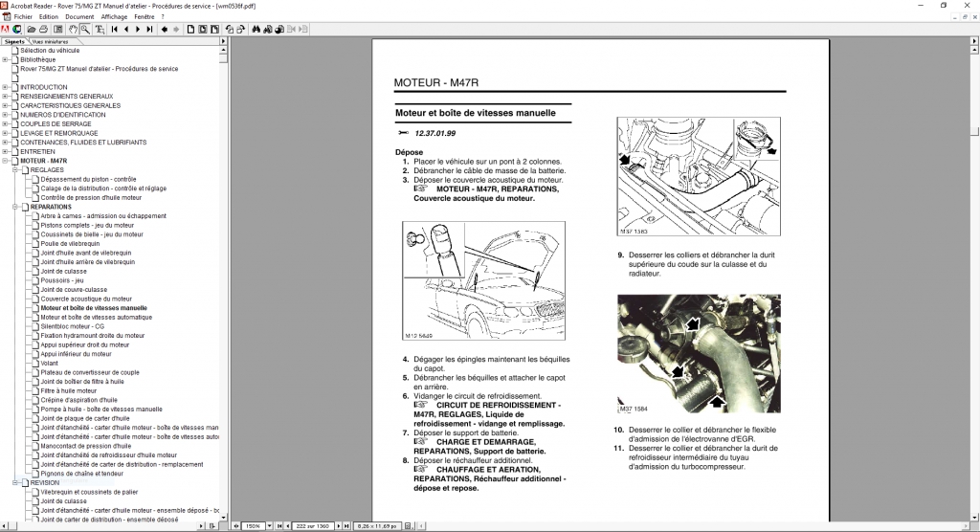Expand the Bibliothèque bookmark

pyautogui.click(x=5, y=60)
